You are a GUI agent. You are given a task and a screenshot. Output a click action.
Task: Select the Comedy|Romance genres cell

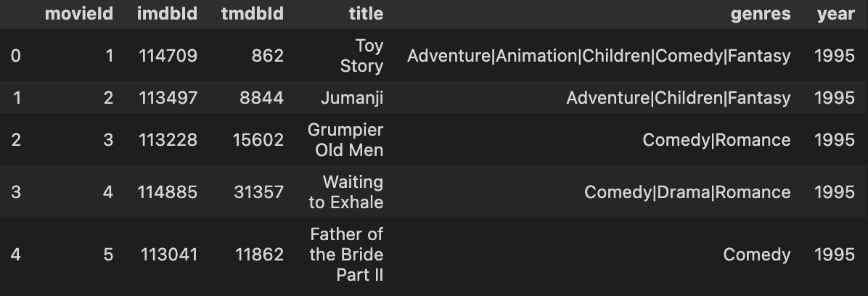716,140
